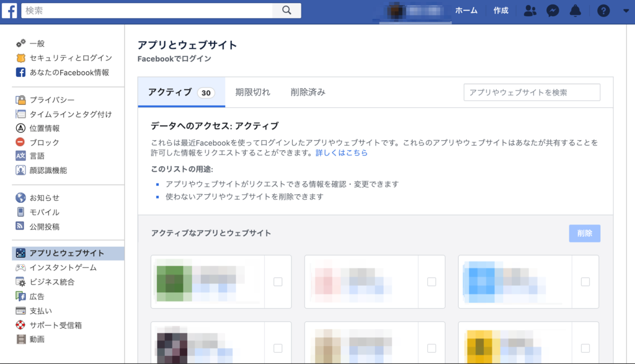This screenshot has width=635, height=364.
Task: Click the location icon beside 位置情報
Action: point(20,128)
